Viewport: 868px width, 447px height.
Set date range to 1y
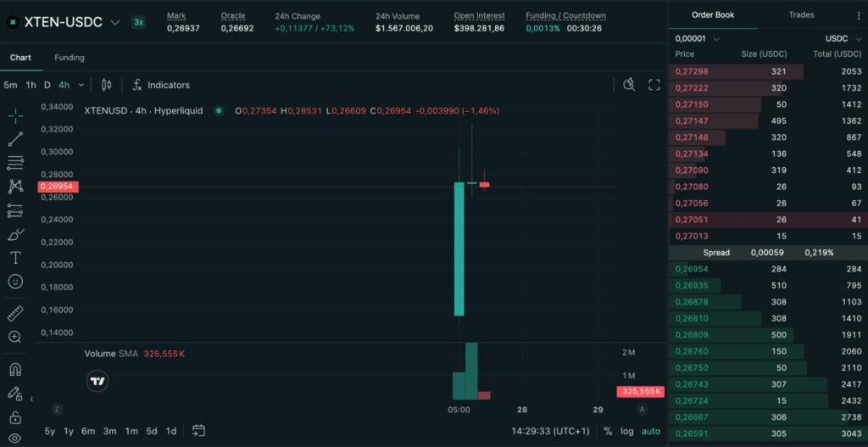click(69, 431)
